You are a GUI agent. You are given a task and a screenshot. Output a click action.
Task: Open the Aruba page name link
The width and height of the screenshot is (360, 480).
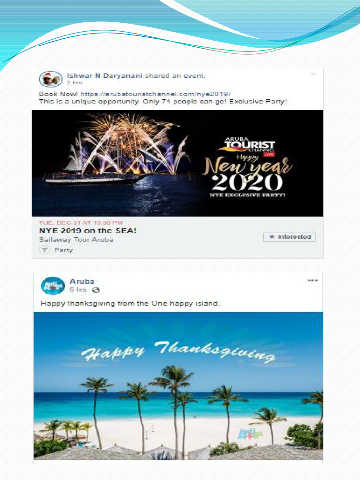click(82, 281)
